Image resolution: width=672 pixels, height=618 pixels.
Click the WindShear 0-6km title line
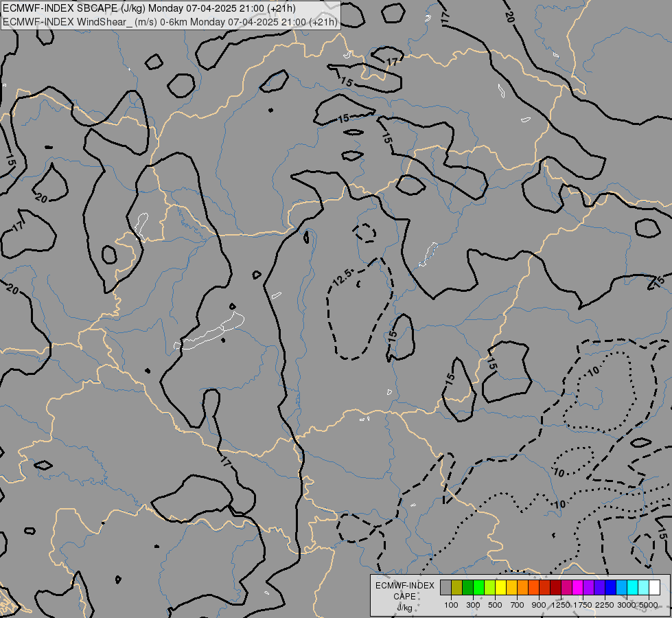[x=170, y=22]
